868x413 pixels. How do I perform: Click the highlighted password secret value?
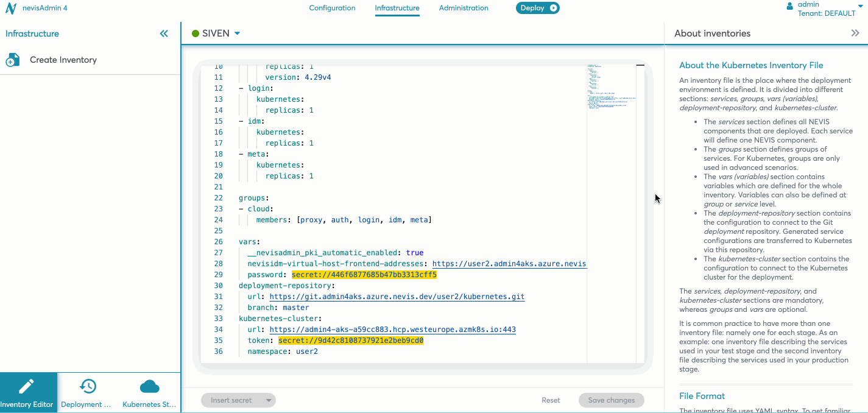tap(364, 275)
